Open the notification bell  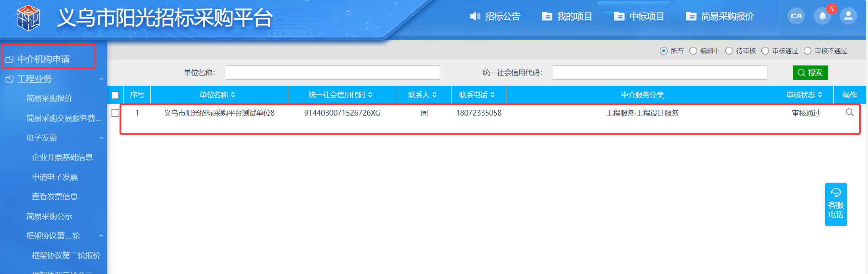click(822, 16)
